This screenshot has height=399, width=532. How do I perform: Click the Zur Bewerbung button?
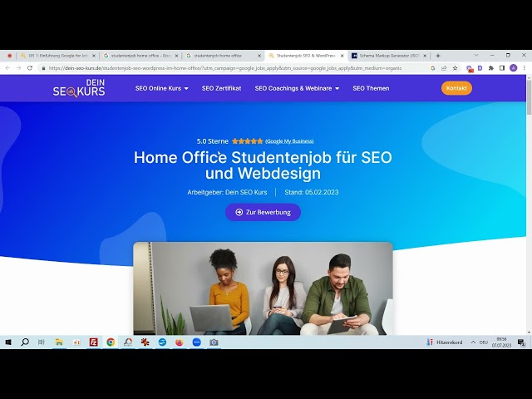pyautogui.click(x=263, y=212)
